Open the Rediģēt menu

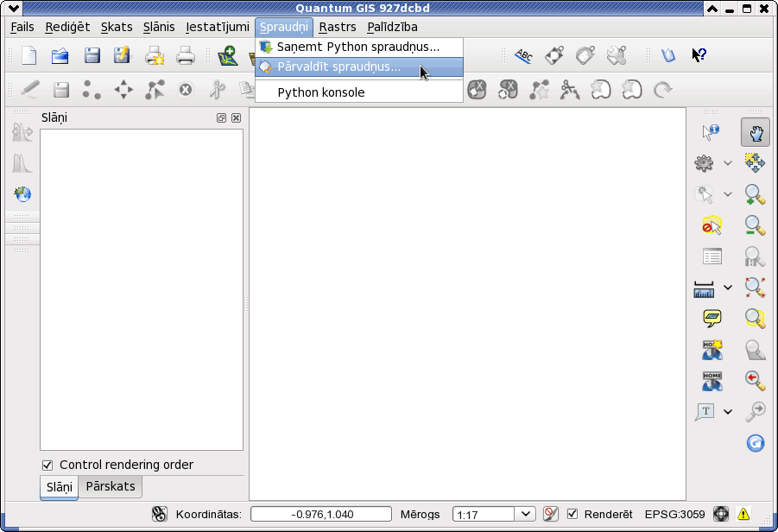pos(67,27)
